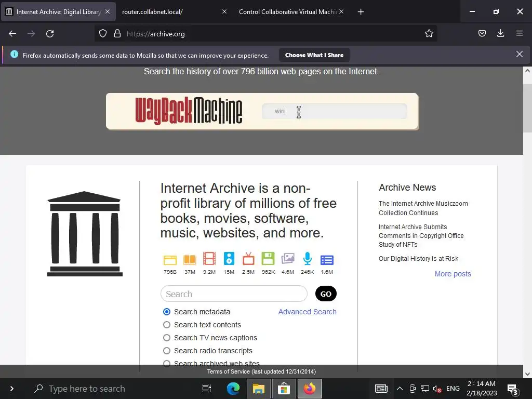
Task: Click the GO search button
Action: (x=326, y=294)
